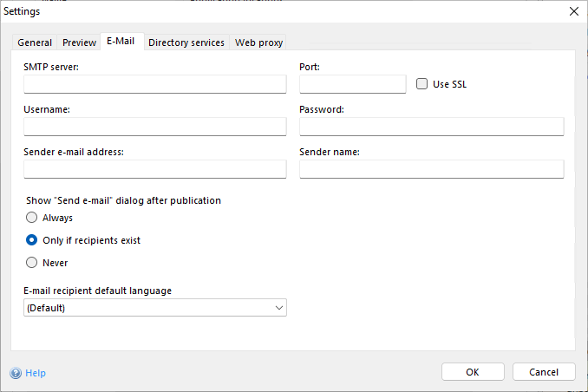
Task: Click the Cancel button
Action: (544, 372)
